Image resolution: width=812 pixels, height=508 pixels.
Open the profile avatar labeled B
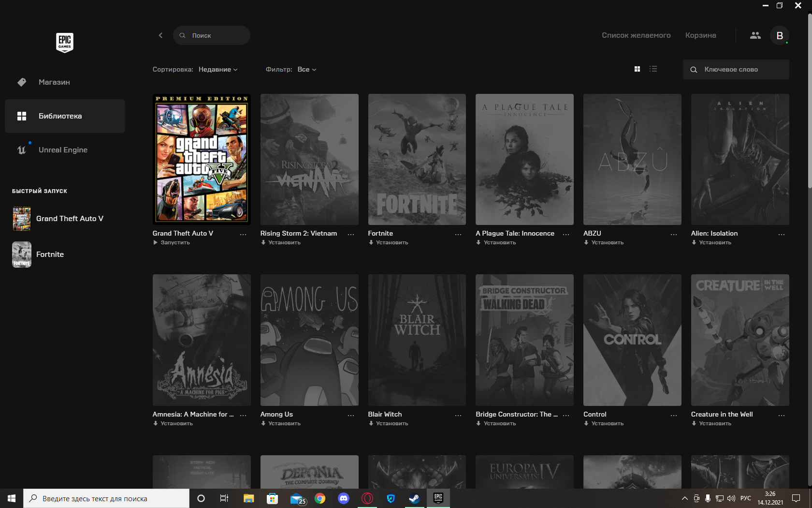tap(779, 35)
